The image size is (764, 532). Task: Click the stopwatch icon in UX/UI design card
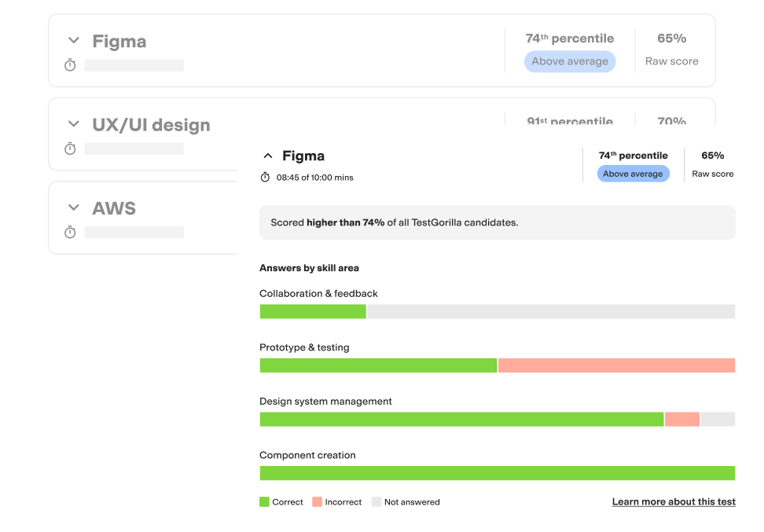pyautogui.click(x=70, y=149)
